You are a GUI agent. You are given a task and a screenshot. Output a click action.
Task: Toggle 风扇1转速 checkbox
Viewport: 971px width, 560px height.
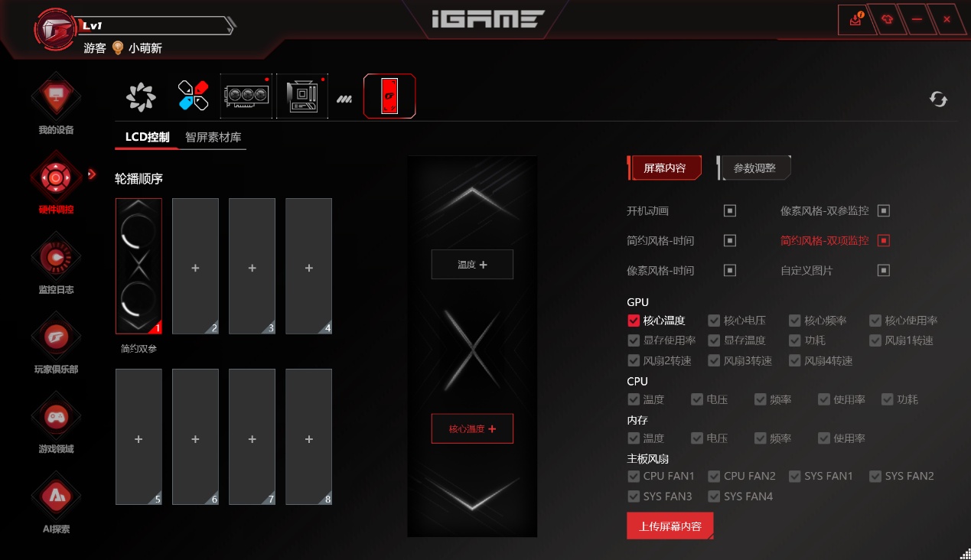(875, 340)
